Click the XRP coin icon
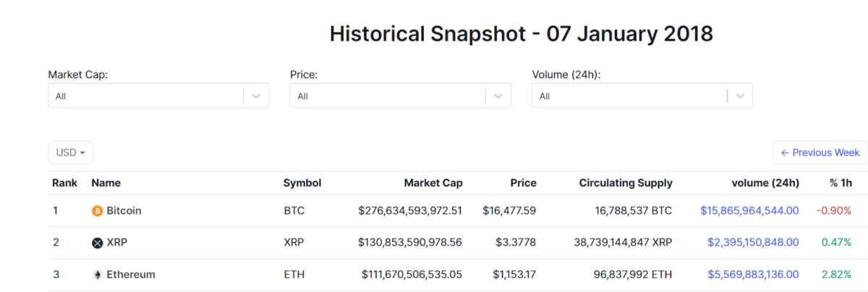This screenshot has width=868, height=292. pyautogui.click(x=97, y=243)
